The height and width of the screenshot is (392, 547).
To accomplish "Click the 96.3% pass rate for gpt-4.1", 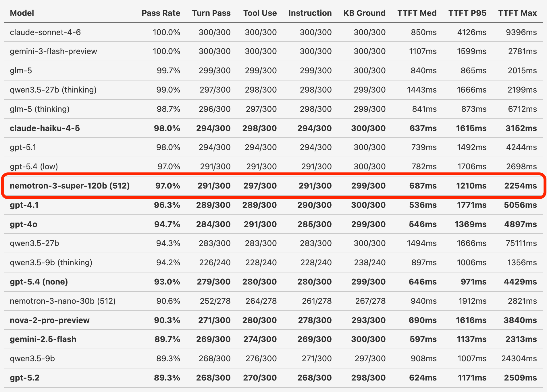I will (167, 205).
